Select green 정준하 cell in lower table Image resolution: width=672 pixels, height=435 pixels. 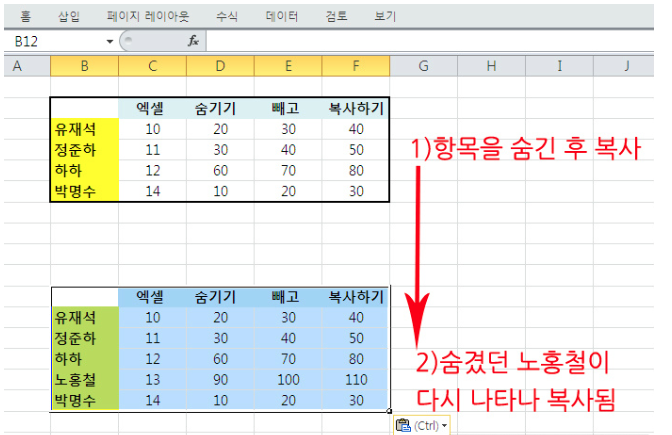84,338
